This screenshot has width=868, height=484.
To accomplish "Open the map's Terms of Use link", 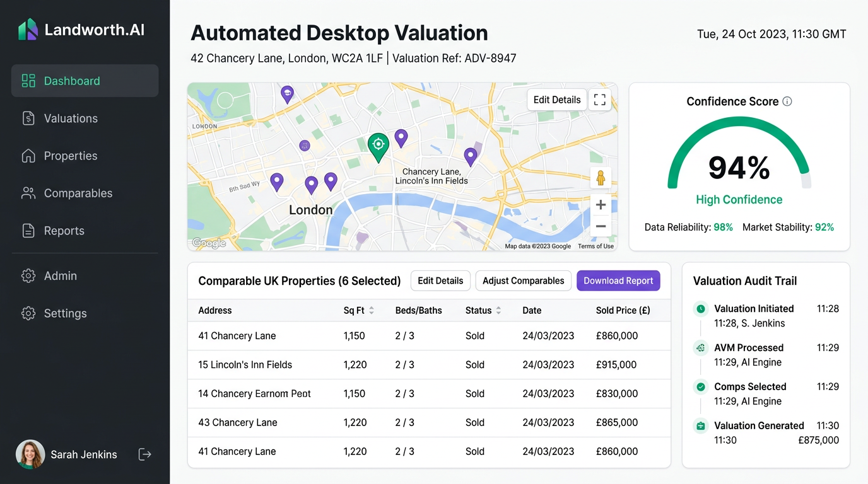I will [x=595, y=246].
